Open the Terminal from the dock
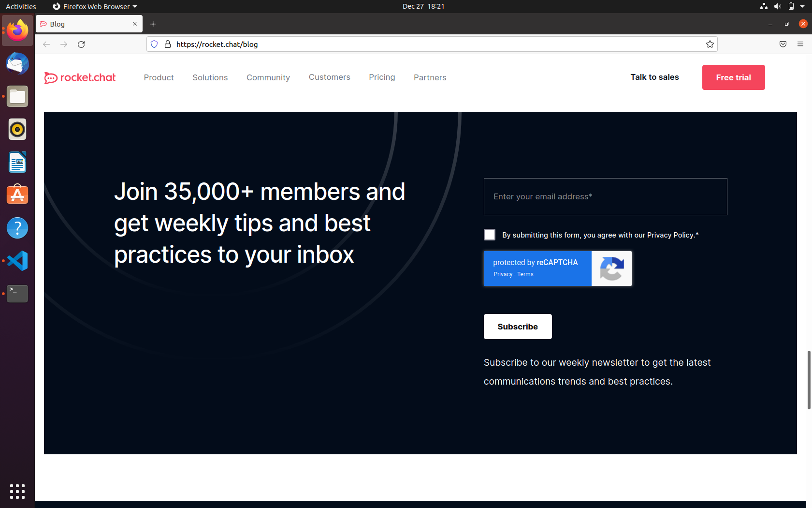The height and width of the screenshot is (508, 812). pyautogui.click(x=17, y=294)
